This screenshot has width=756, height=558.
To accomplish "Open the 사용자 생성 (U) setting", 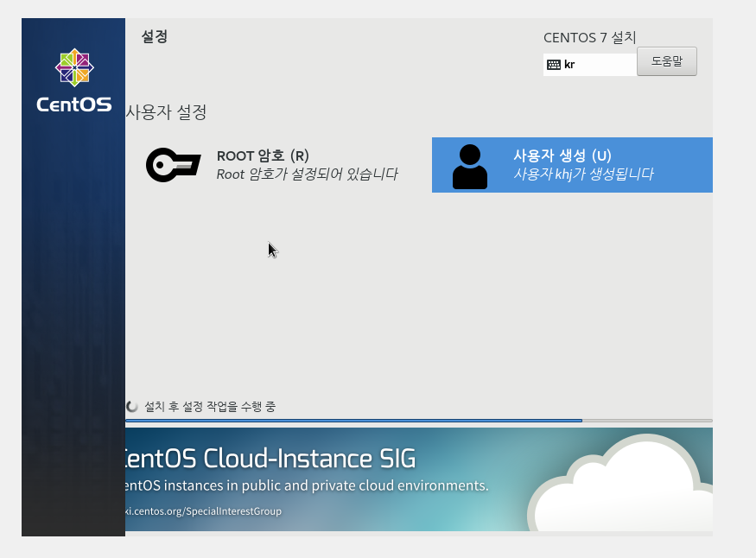I will click(572, 165).
